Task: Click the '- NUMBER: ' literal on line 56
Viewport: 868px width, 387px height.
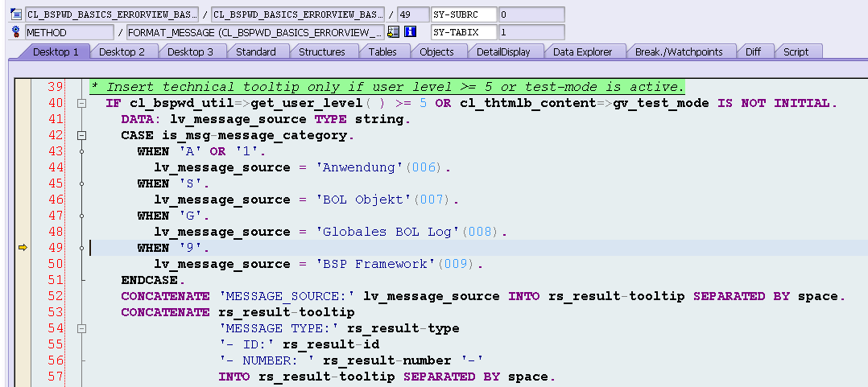Action: coord(267,361)
